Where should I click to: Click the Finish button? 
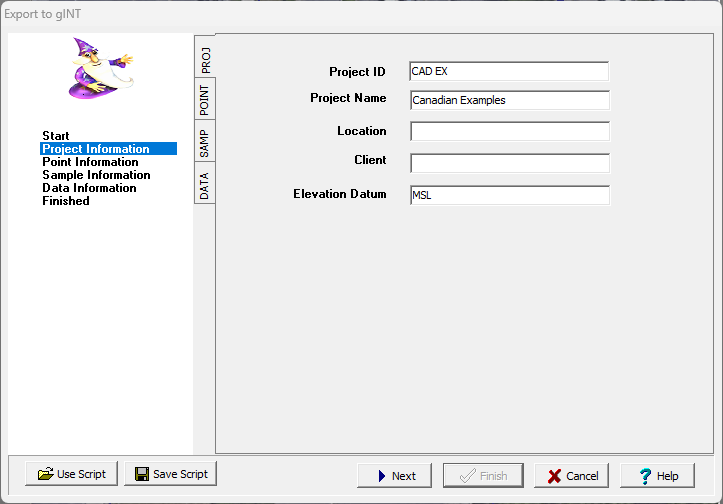(x=483, y=476)
